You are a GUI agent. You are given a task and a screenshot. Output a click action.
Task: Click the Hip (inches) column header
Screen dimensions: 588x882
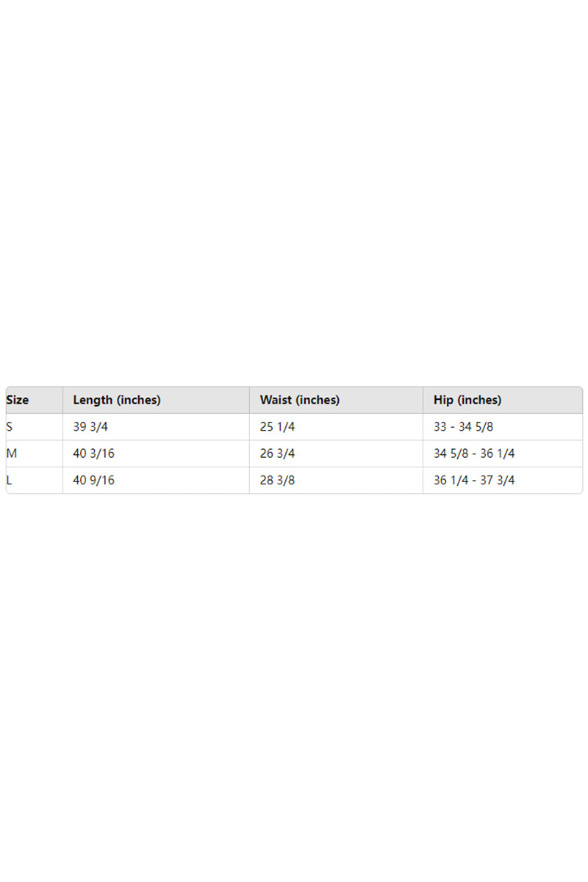pos(467,400)
